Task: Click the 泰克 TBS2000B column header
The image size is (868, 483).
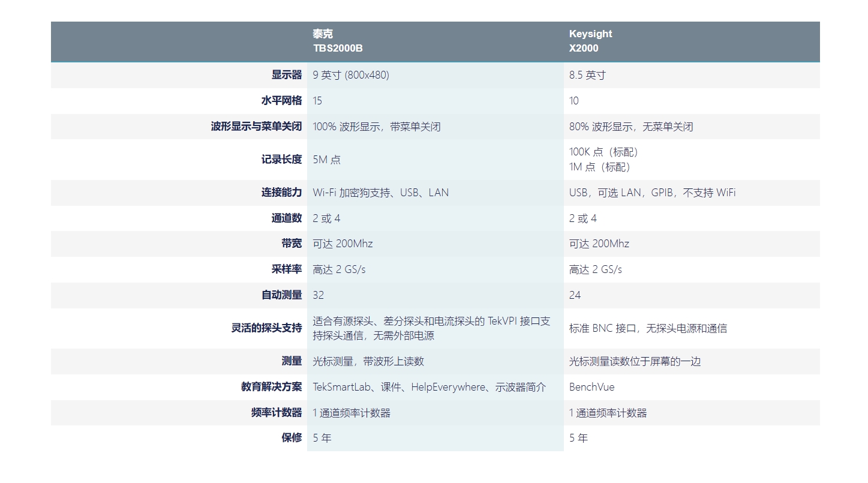Action: (x=338, y=41)
